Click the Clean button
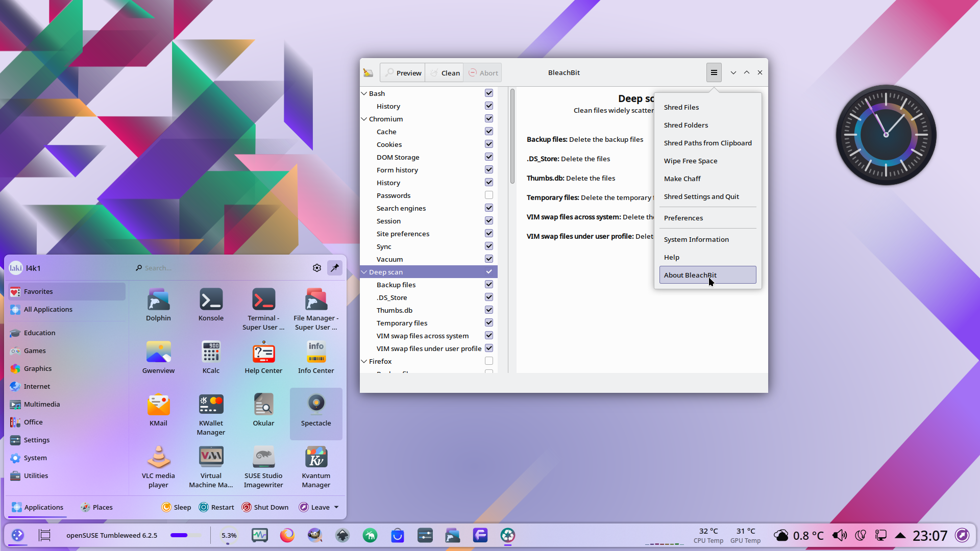 [445, 72]
